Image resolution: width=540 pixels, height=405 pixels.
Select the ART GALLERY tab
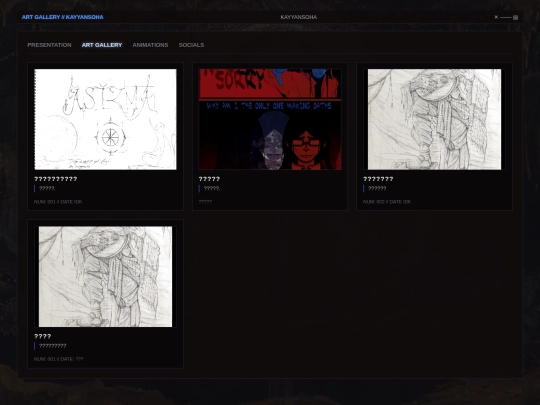102,45
